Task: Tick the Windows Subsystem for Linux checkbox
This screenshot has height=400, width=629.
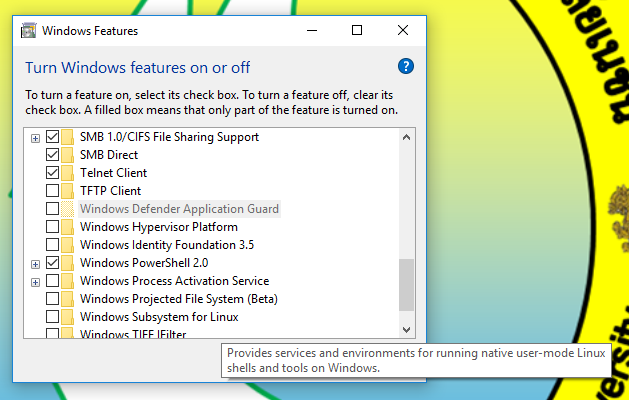Action: tap(52, 317)
